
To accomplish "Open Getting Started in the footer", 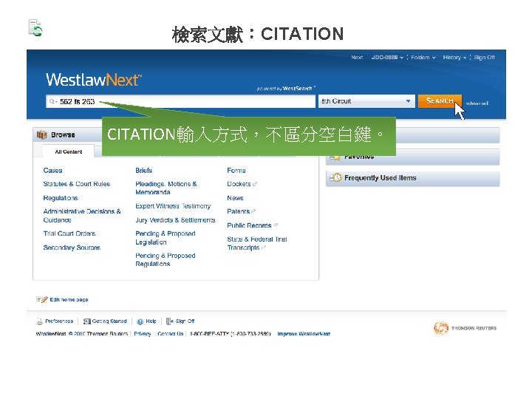I will (x=109, y=321).
